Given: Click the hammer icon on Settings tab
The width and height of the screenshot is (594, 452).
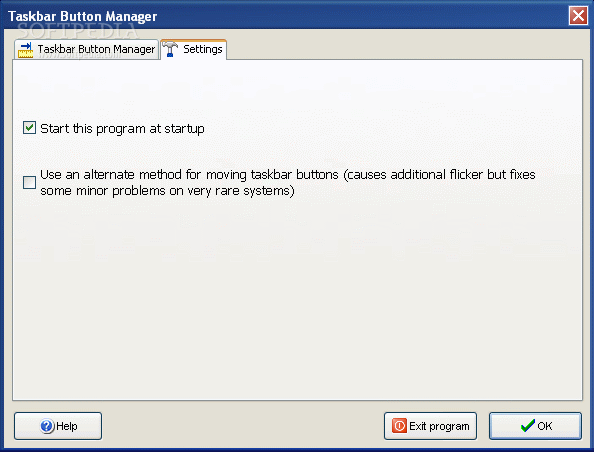Looking at the screenshot, I should [170, 49].
